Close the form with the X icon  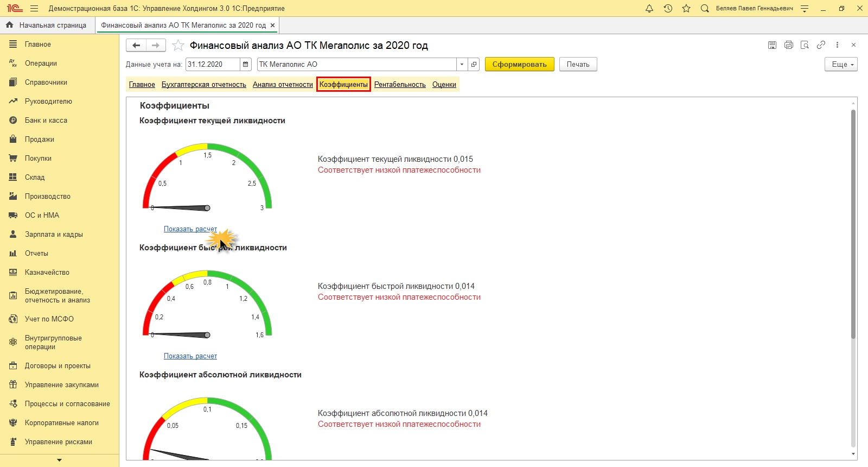point(853,45)
